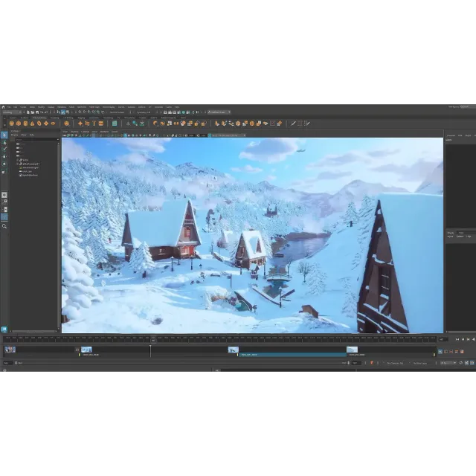Activate the Select tool arrow in toolbox
The width and height of the screenshot is (476, 476).
coord(4,135)
